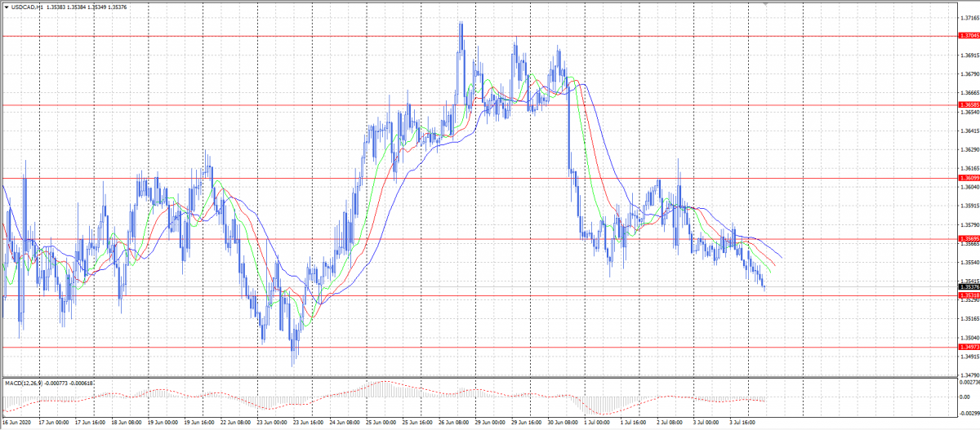The width and height of the screenshot is (980, 430).
Task: Click the red price label 1.34973
Action: tap(969, 348)
